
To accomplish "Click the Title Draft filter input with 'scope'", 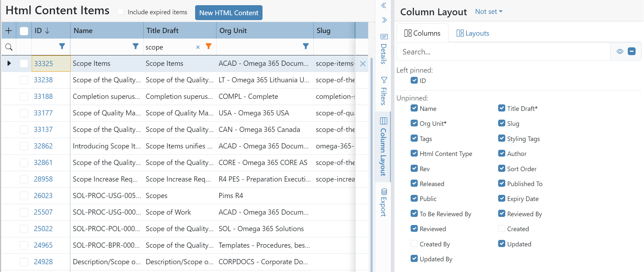I will click(x=169, y=47).
